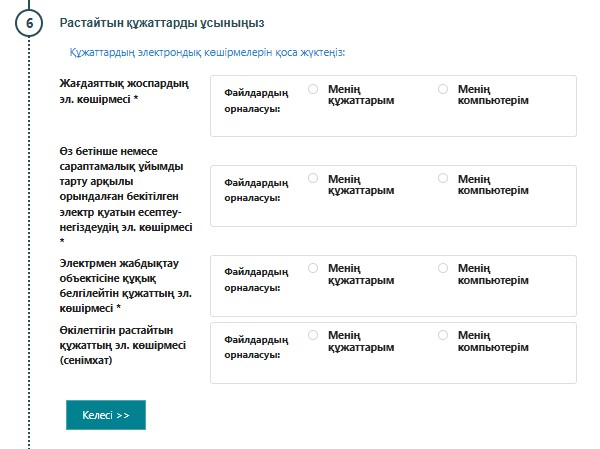Click the 'Электрмен жабдықтау объектісіне' field label
The image size is (600, 449).
tap(122, 286)
